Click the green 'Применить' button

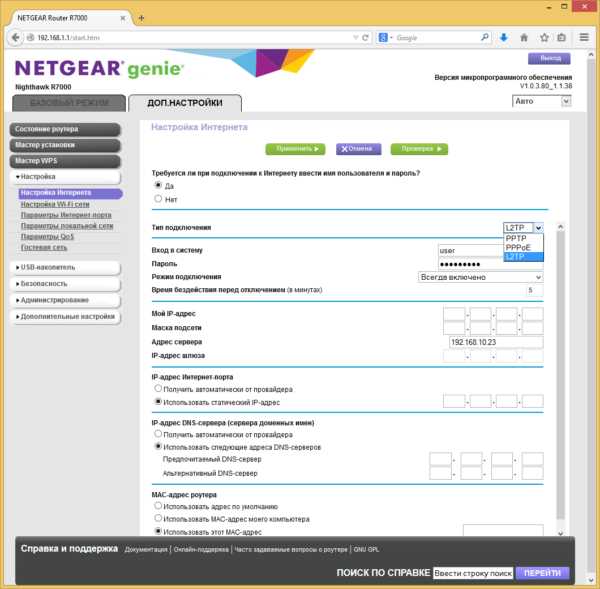[295, 149]
